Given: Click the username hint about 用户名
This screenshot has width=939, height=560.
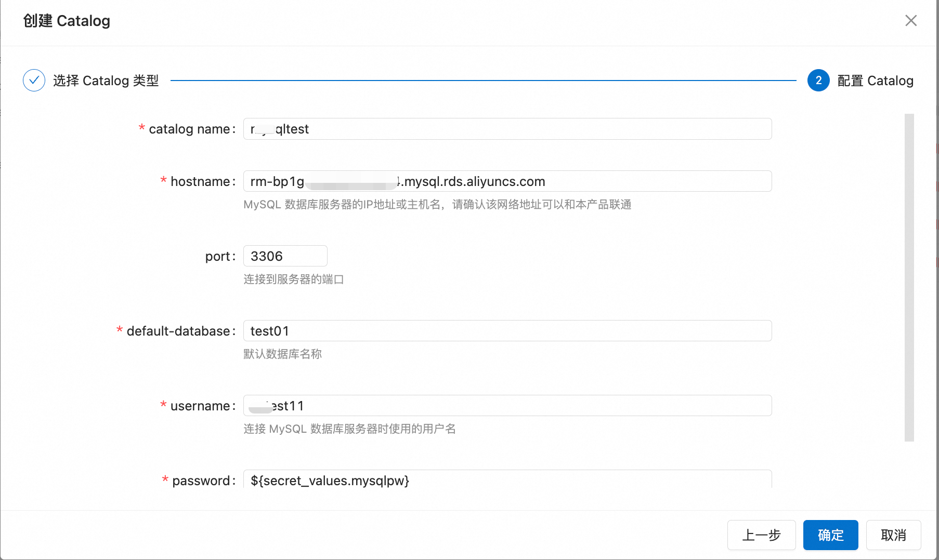Looking at the screenshot, I should tap(349, 429).
